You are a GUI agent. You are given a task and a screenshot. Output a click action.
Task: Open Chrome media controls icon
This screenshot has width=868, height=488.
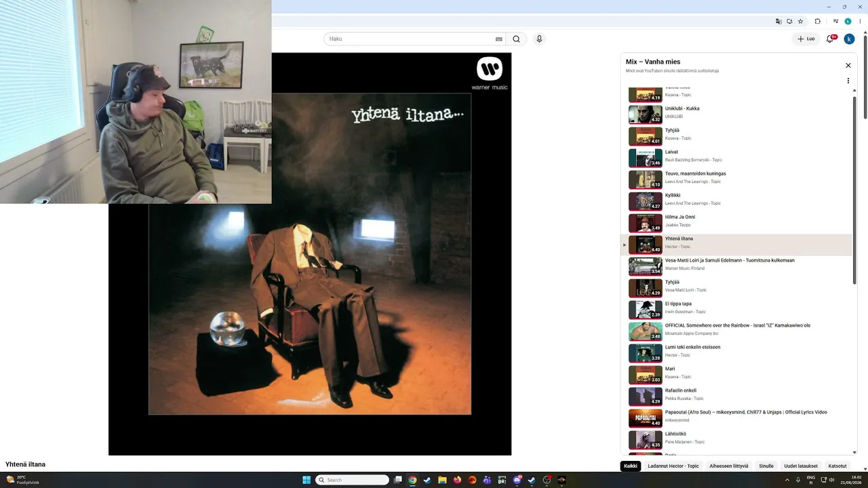pos(836,21)
